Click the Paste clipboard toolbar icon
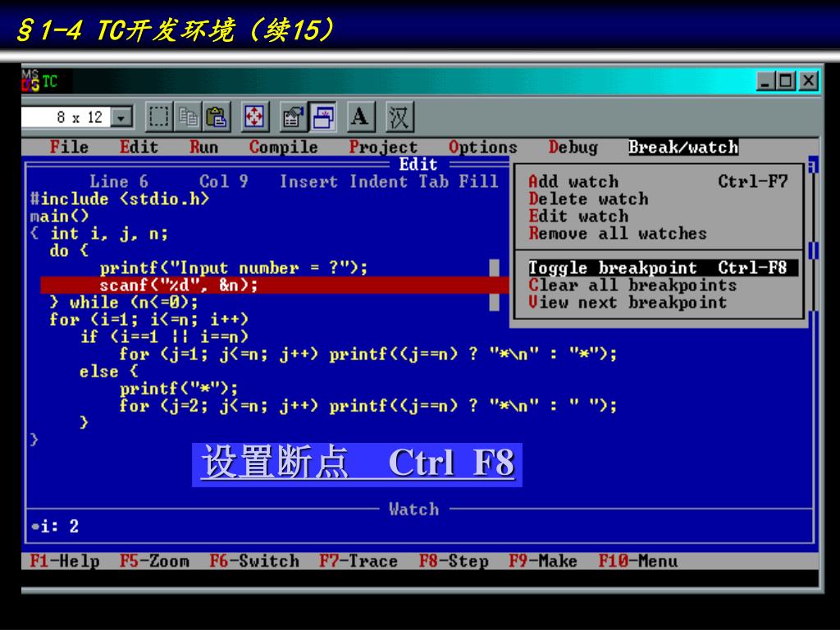The height and width of the screenshot is (630, 840). click(x=217, y=116)
